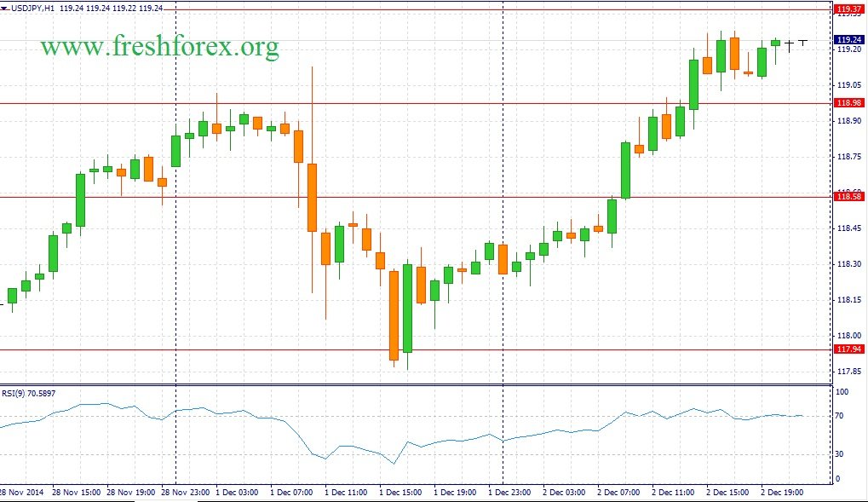Click the 1 Dec 23:00 time label
Viewport: 868px width, 502px height.
point(509,492)
